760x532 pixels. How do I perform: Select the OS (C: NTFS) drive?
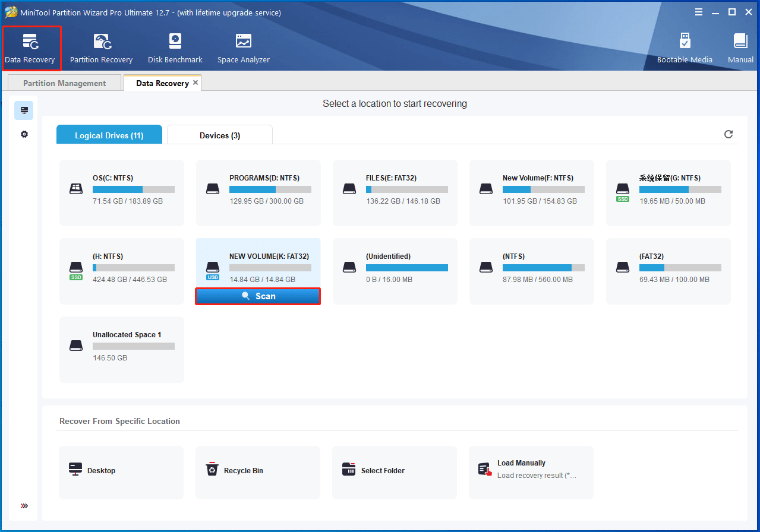(x=122, y=192)
